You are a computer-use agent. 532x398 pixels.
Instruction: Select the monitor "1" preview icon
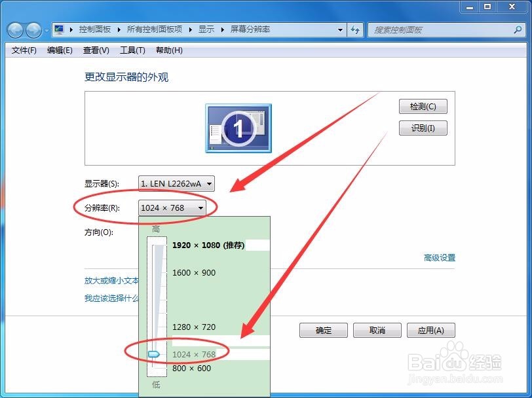pyautogui.click(x=238, y=128)
